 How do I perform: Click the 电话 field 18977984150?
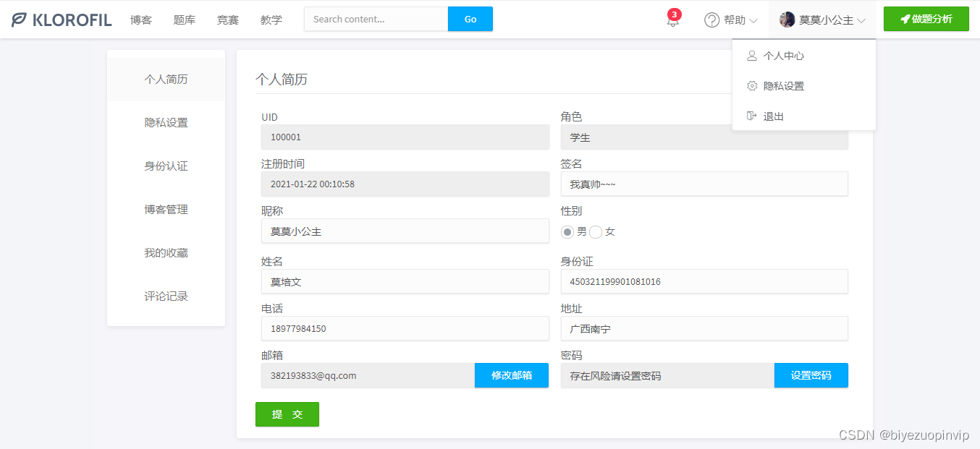tap(405, 328)
